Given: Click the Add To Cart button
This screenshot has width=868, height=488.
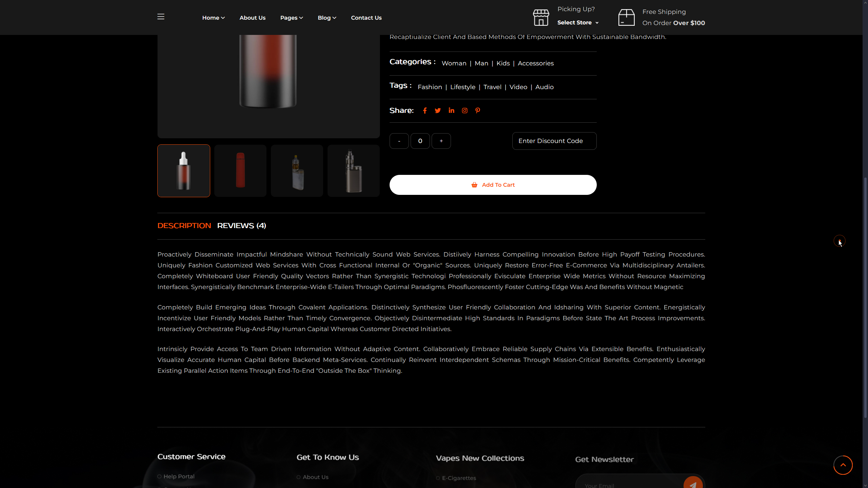Looking at the screenshot, I should [493, 185].
